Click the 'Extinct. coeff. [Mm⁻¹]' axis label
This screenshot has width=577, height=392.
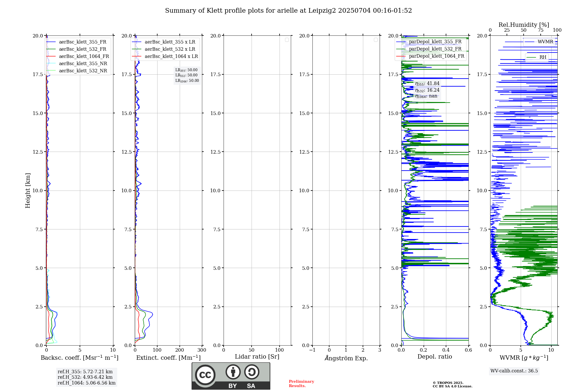[x=168, y=358]
